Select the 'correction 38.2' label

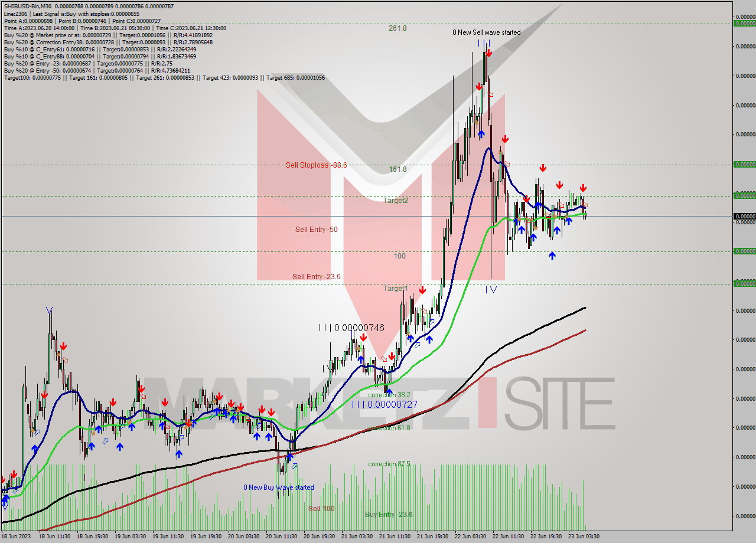coord(389,395)
